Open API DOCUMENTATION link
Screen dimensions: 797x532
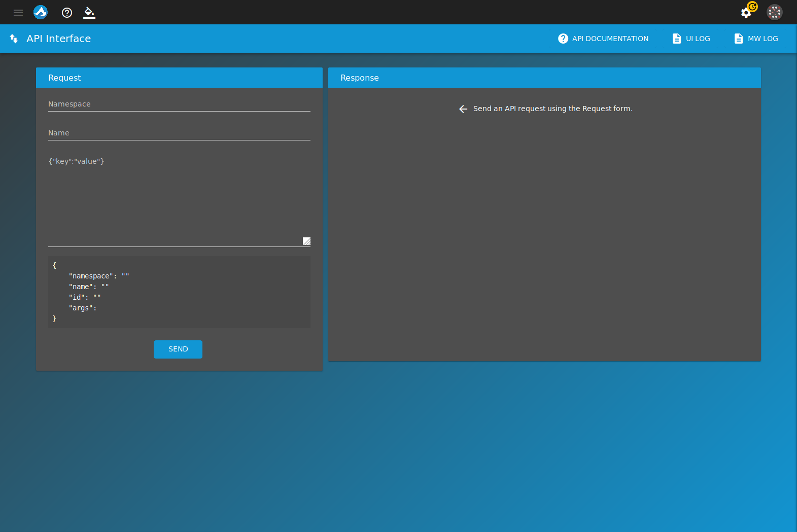tap(603, 39)
